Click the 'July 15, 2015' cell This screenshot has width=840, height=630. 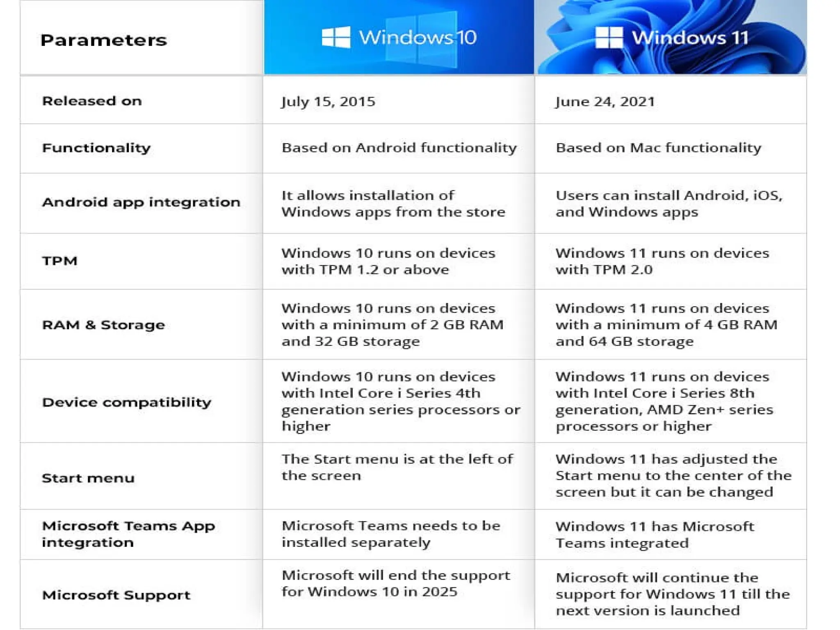click(399, 100)
